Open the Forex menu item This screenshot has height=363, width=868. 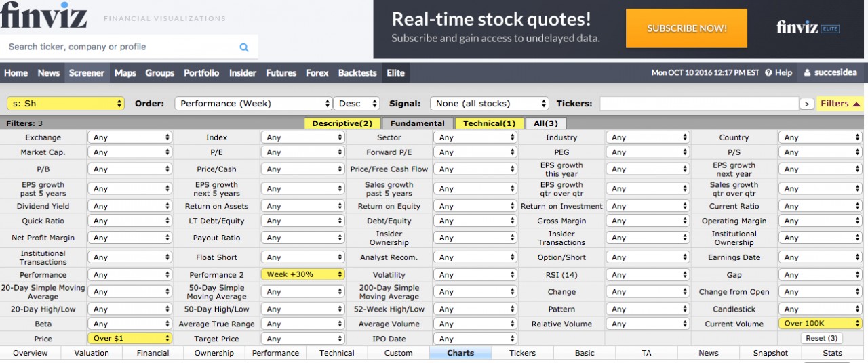click(317, 73)
